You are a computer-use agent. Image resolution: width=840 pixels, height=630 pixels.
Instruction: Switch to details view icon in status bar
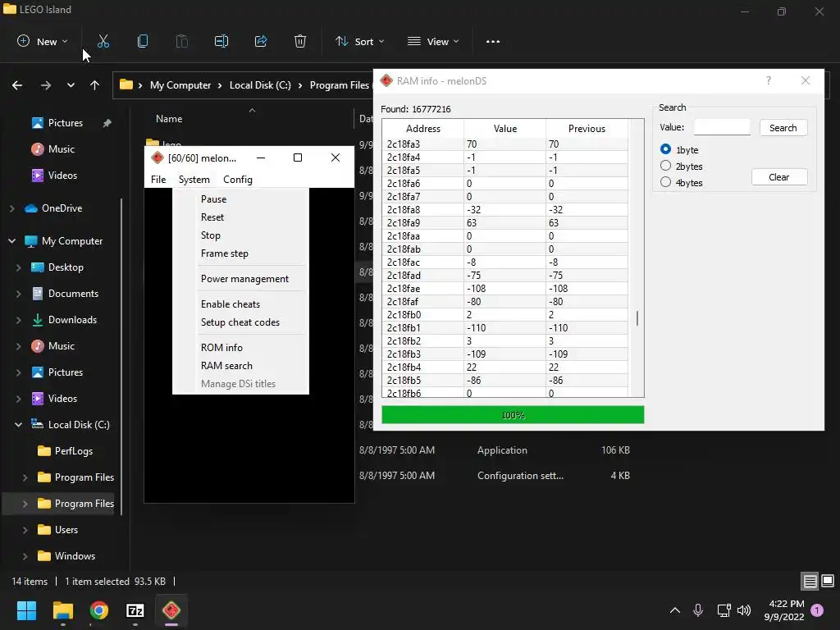pos(810,582)
